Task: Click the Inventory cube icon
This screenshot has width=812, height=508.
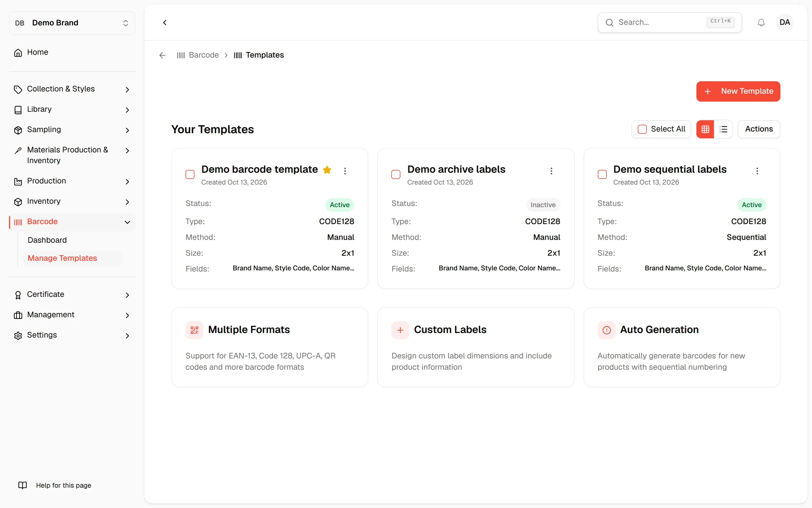Action: (18, 202)
